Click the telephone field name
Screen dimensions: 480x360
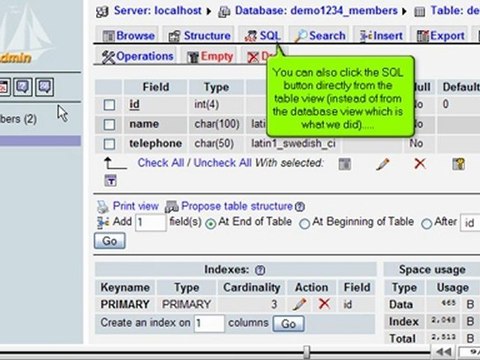155,143
